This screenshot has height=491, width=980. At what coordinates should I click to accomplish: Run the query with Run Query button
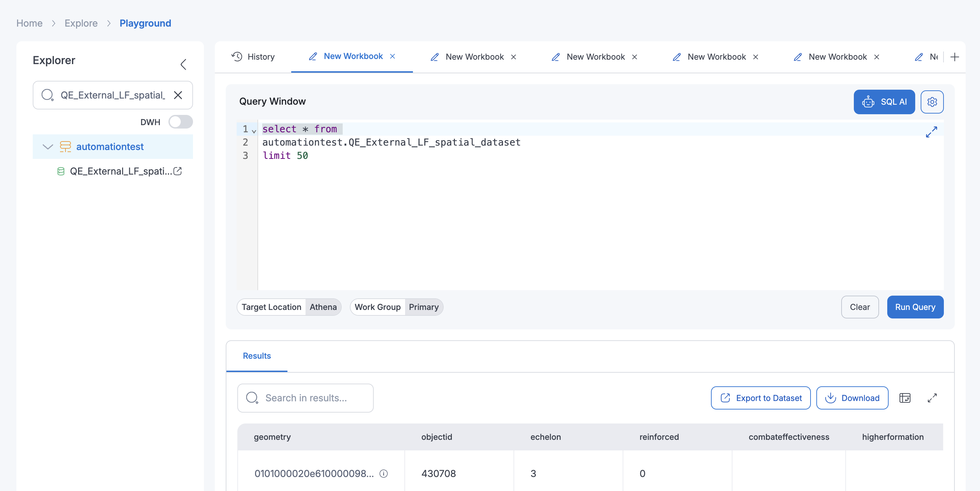click(x=915, y=307)
